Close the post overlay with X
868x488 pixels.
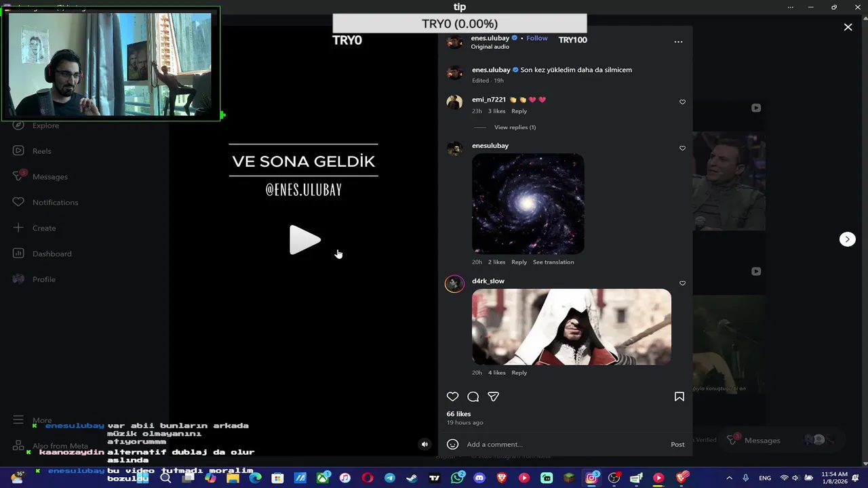(x=848, y=27)
